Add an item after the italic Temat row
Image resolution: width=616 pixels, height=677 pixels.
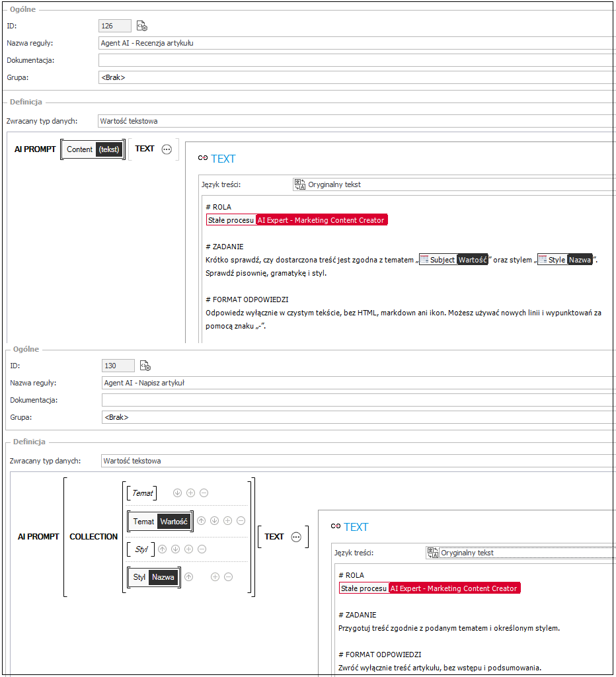click(190, 493)
